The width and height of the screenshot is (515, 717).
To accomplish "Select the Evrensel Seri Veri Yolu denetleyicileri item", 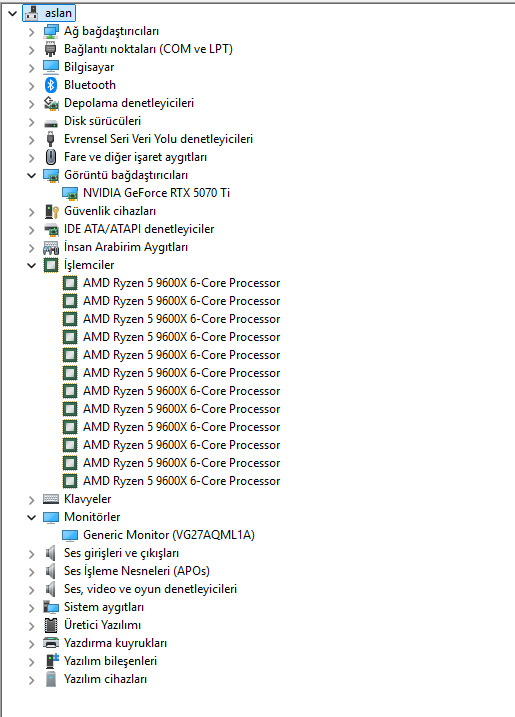I will pos(158,139).
